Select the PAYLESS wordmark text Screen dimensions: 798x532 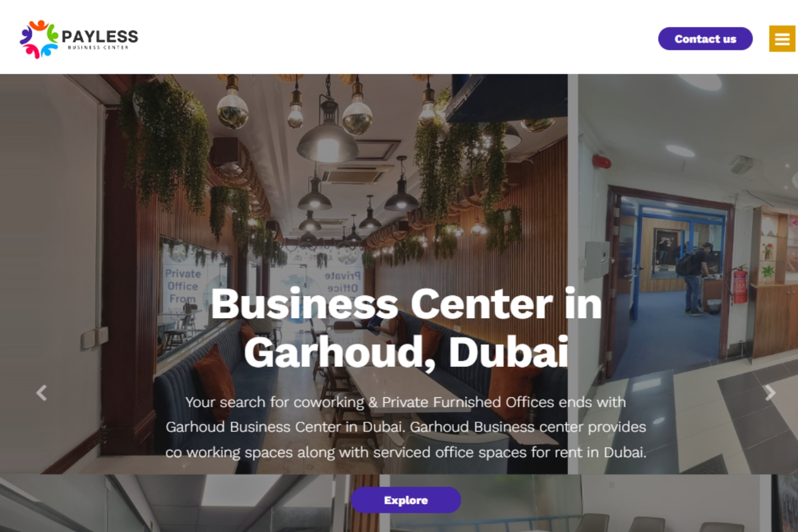100,36
